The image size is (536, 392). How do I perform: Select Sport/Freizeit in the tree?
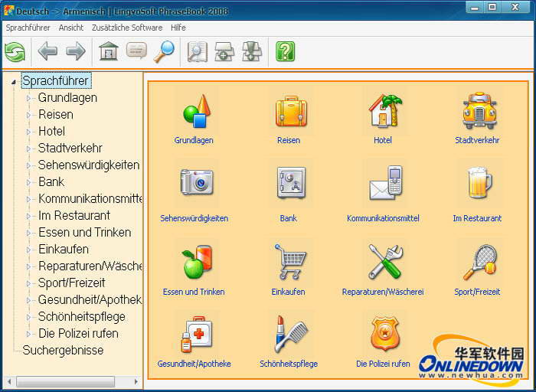(72, 283)
